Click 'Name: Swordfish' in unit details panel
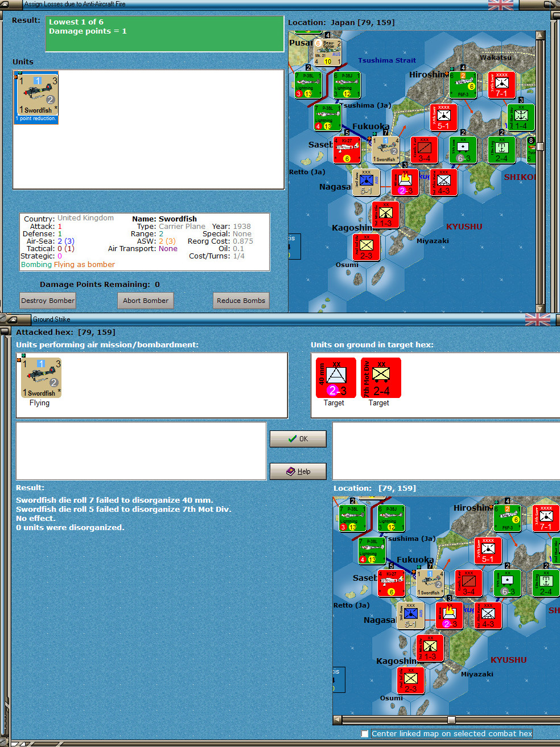The width and height of the screenshot is (560, 747). point(164,219)
